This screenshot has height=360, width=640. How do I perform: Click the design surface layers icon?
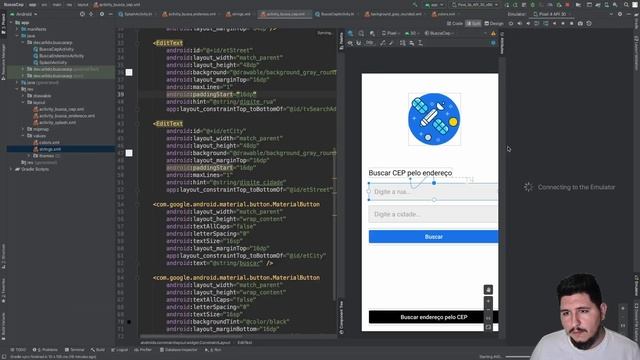coord(351,33)
